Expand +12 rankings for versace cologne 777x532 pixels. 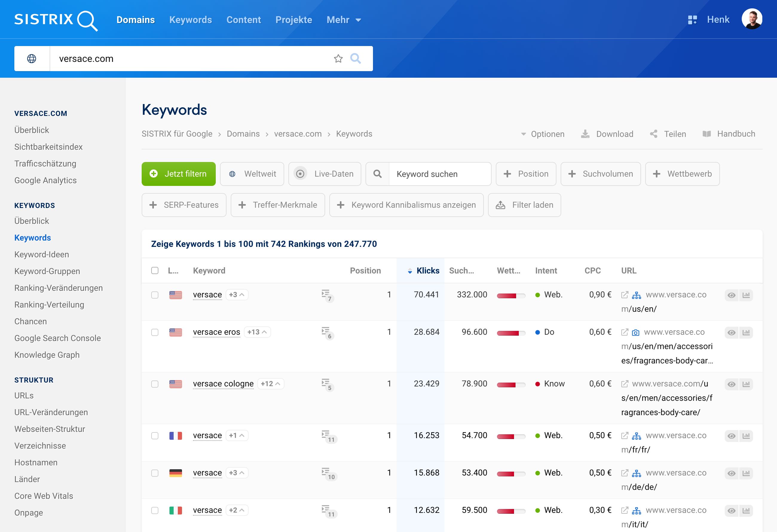point(270,383)
